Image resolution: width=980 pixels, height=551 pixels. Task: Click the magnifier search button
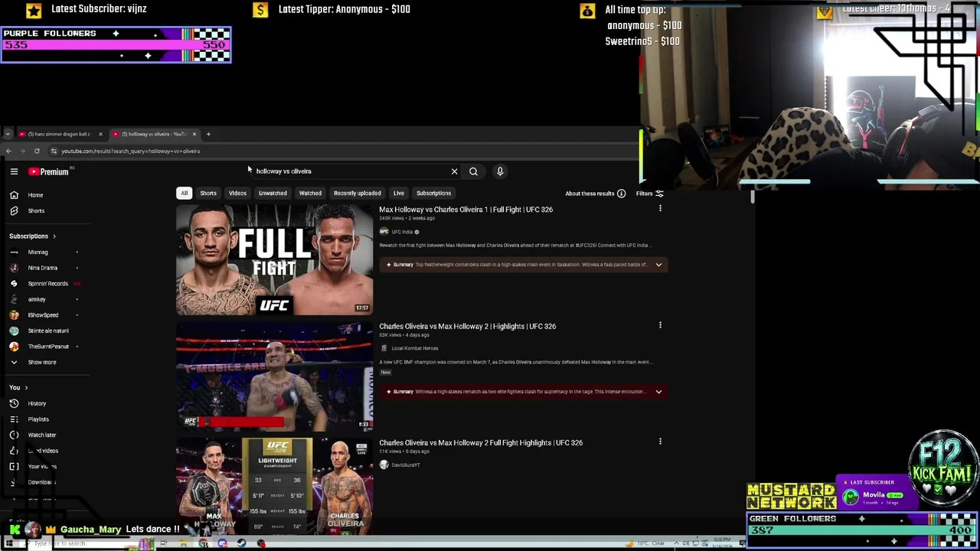point(473,171)
